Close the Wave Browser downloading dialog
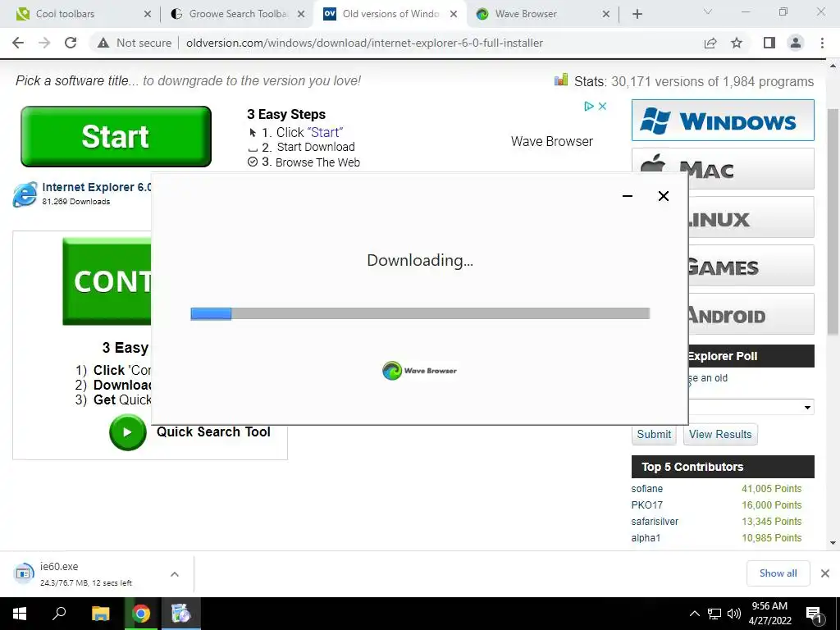 663,196
